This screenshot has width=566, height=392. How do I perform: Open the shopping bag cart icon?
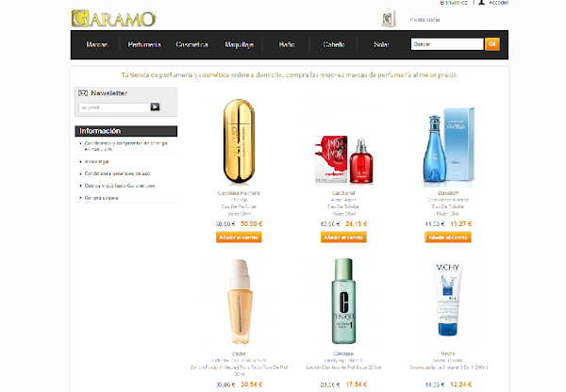(389, 18)
